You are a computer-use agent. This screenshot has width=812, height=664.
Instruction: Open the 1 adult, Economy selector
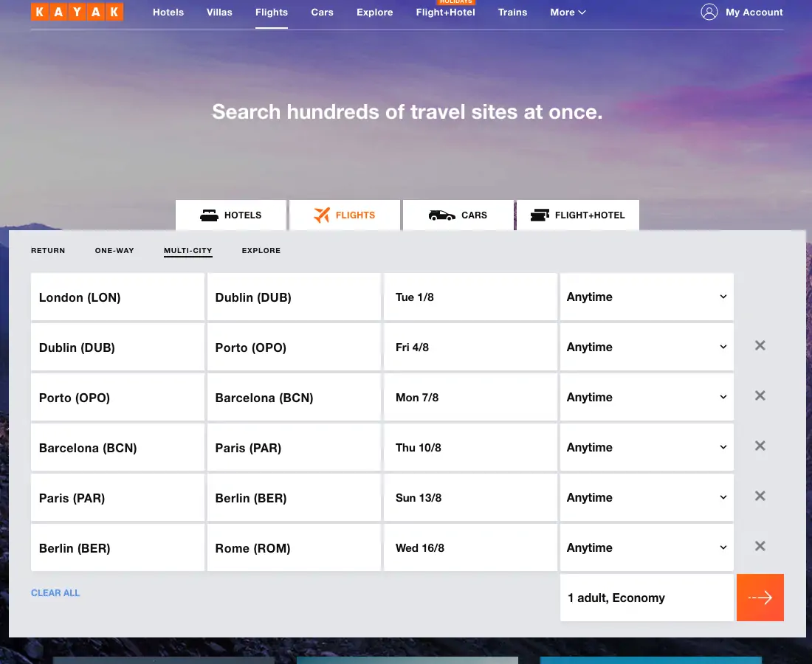647,598
